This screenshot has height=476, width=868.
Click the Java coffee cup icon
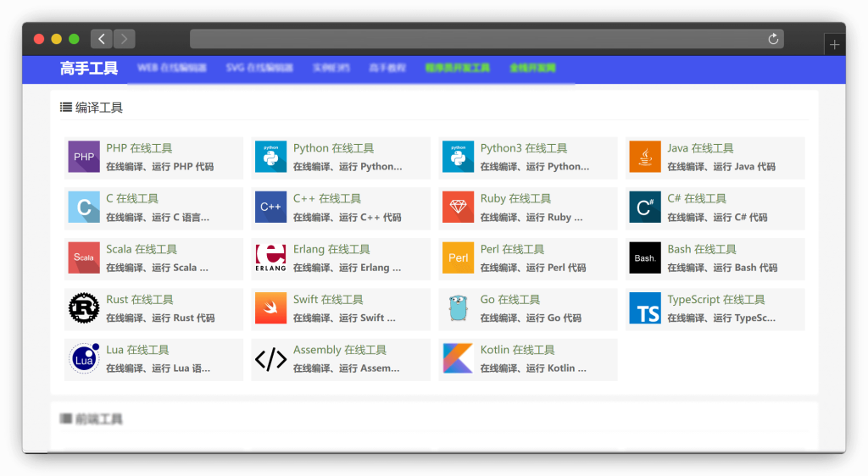(645, 157)
